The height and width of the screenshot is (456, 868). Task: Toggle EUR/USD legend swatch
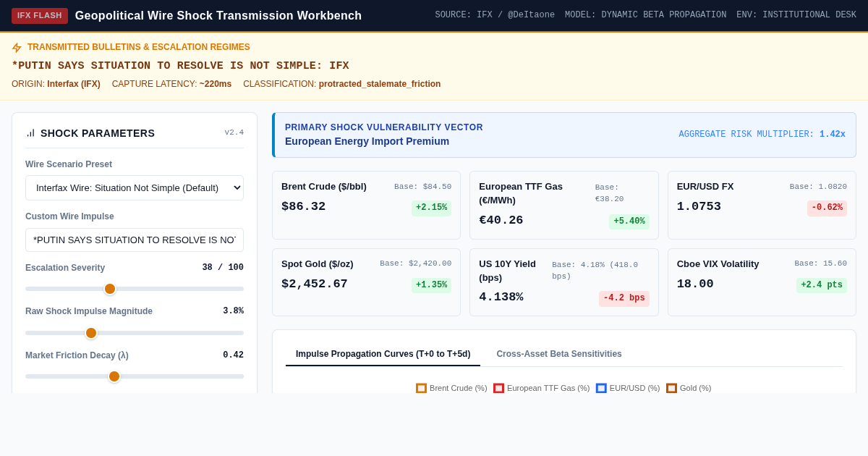601,388
